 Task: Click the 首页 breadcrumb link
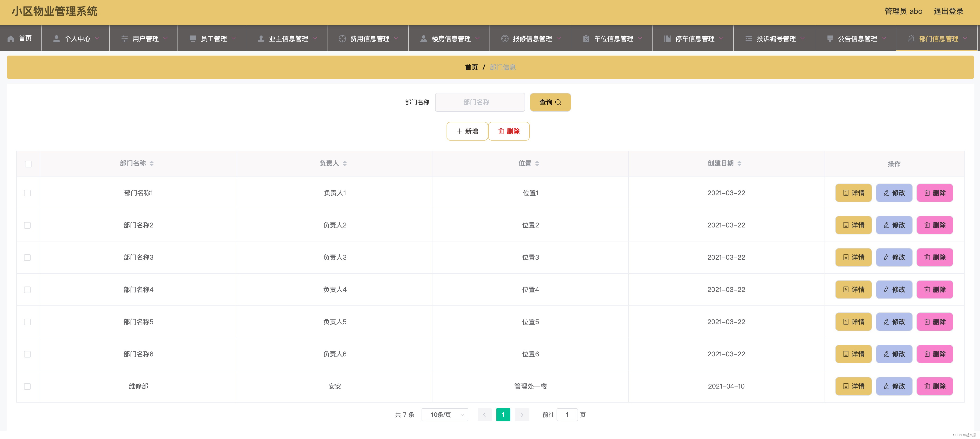click(x=471, y=67)
